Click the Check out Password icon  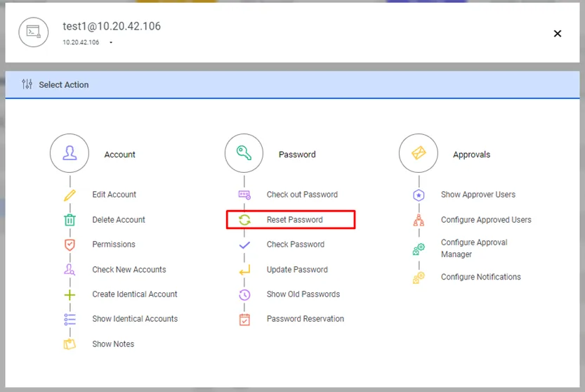[244, 195]
